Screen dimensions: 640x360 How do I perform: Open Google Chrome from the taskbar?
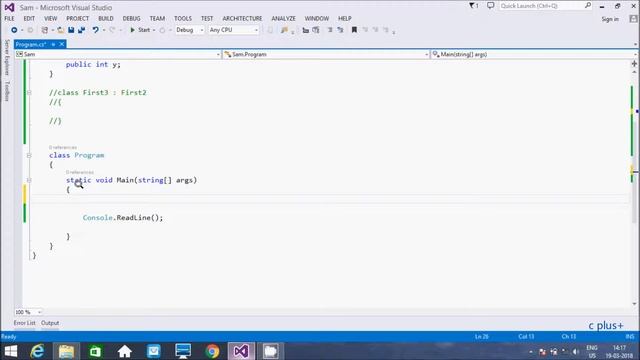coord(212,351)
